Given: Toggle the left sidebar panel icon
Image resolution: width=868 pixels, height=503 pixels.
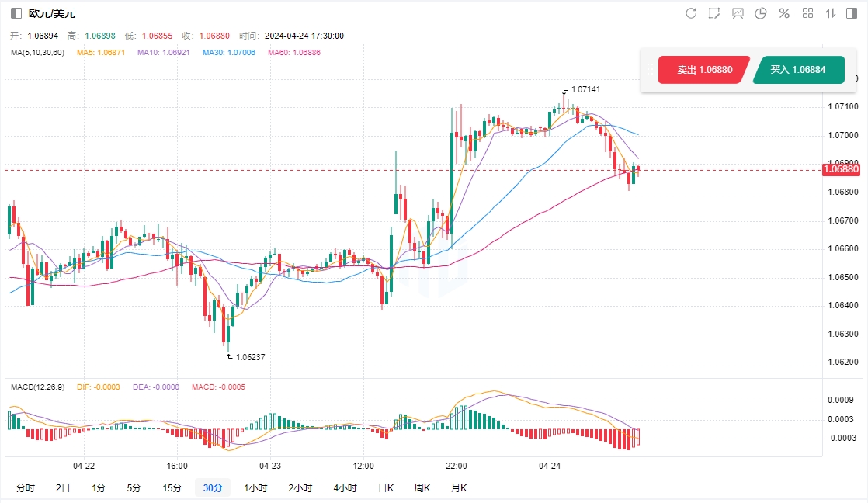Looking at the screenshot, I should pos(16,13).
